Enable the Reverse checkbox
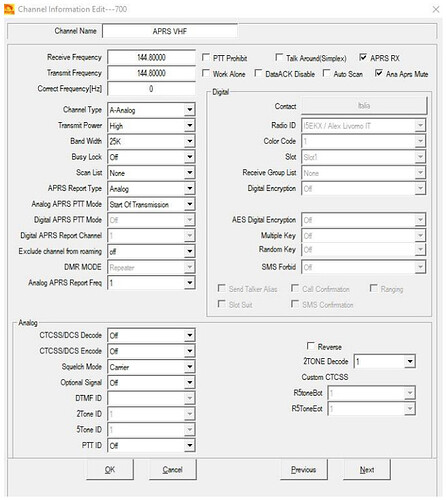446x500 pixels. (311, 346)
